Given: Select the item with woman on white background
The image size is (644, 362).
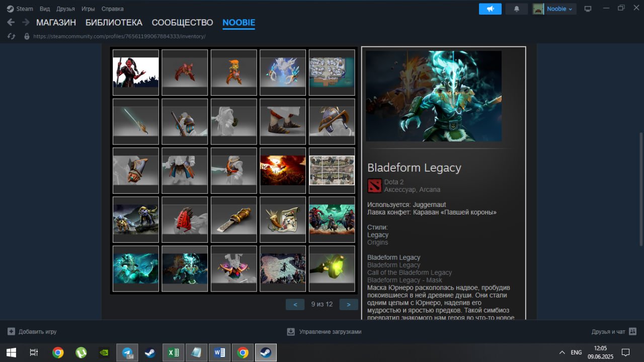Looking at the screenshot, I should coord(136,73).
